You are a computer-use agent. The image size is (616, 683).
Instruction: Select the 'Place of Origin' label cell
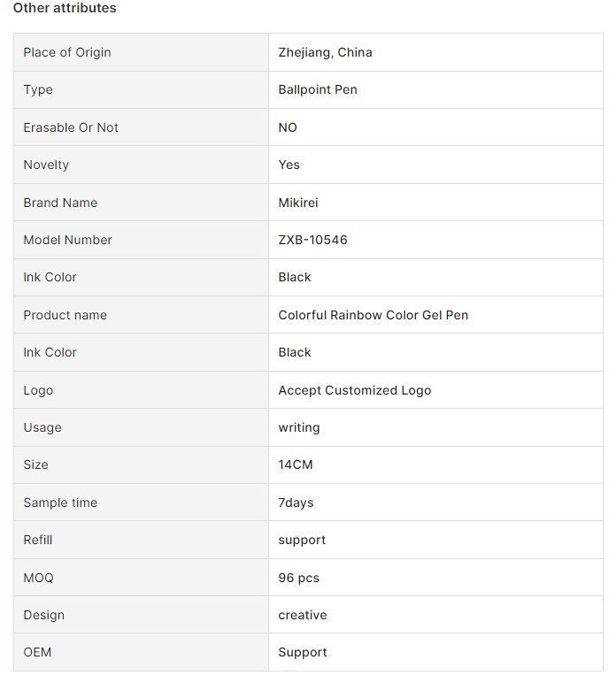141,52
